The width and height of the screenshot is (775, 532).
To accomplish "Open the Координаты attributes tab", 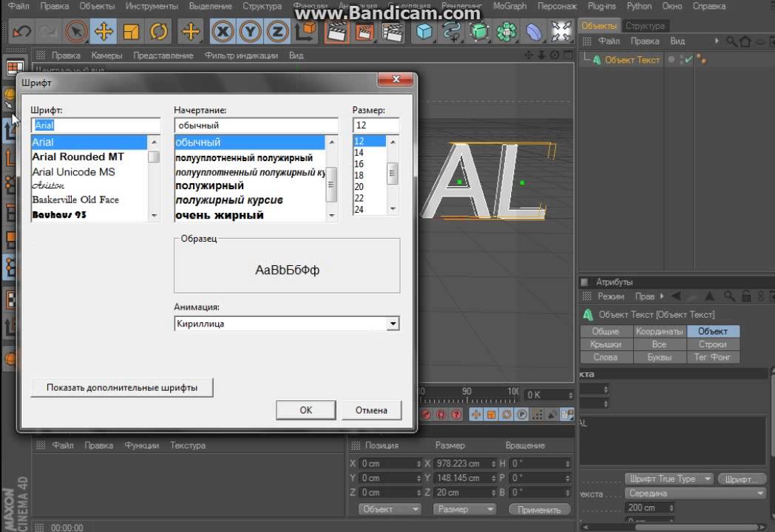I will click(x=660, y=332).
